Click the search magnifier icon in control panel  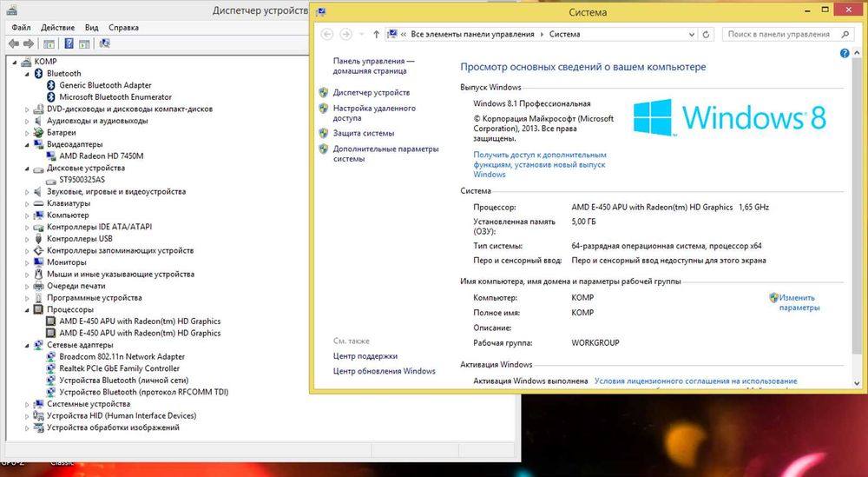(845, 35)
